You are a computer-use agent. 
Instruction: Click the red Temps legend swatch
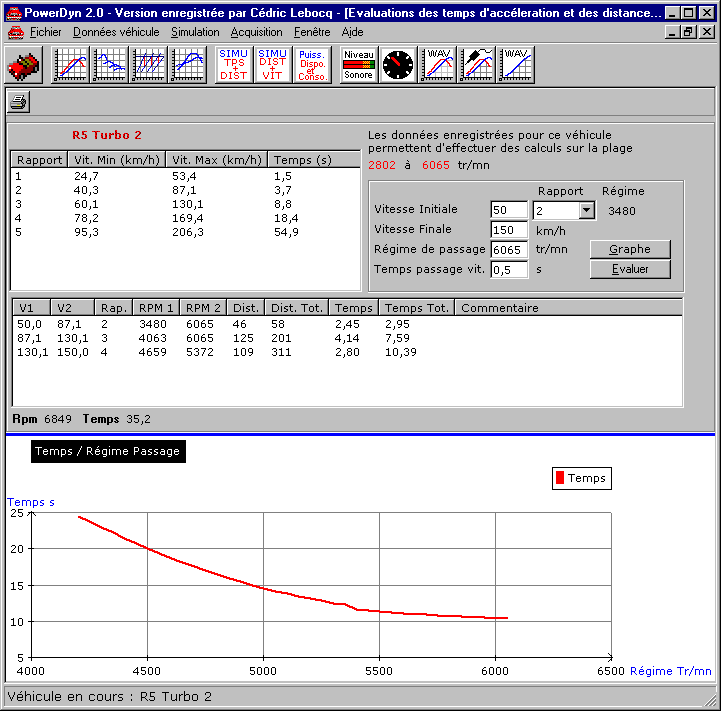pyautogui.click(x=559, y=478)
